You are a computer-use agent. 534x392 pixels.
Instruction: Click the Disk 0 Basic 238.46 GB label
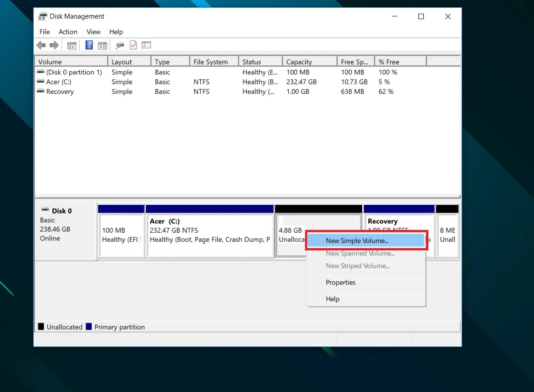pyautogui.click(x=66, y=230)
